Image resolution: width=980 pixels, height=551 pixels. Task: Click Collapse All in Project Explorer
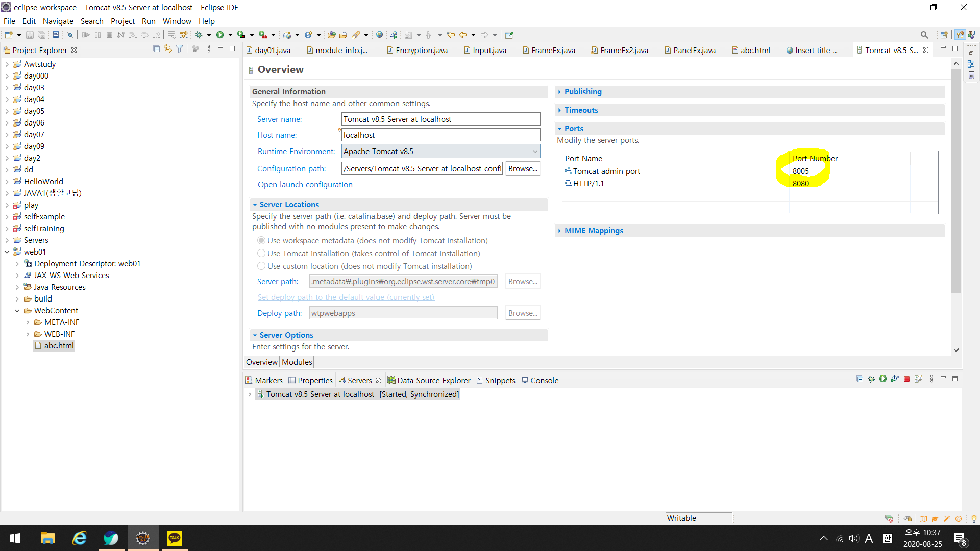pos(156,49)
